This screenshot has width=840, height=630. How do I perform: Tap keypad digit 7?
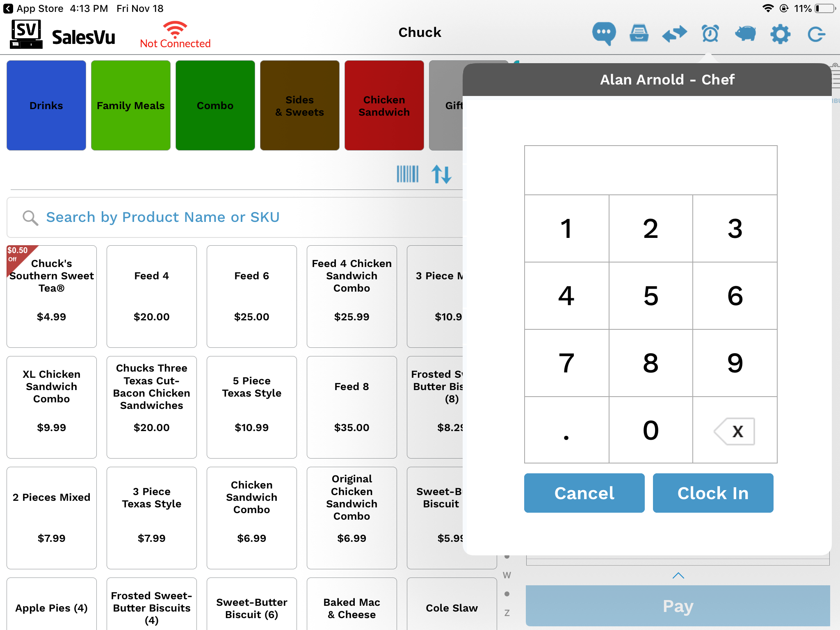coord(567,363)
